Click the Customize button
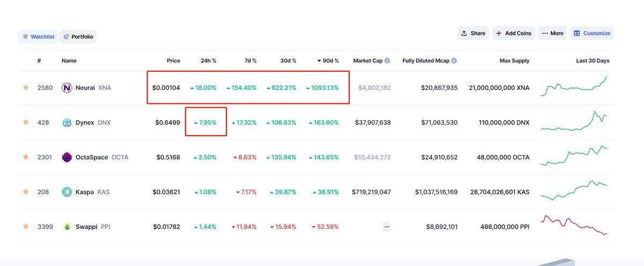Screen dimensions: 644x266 coord(592,33)
